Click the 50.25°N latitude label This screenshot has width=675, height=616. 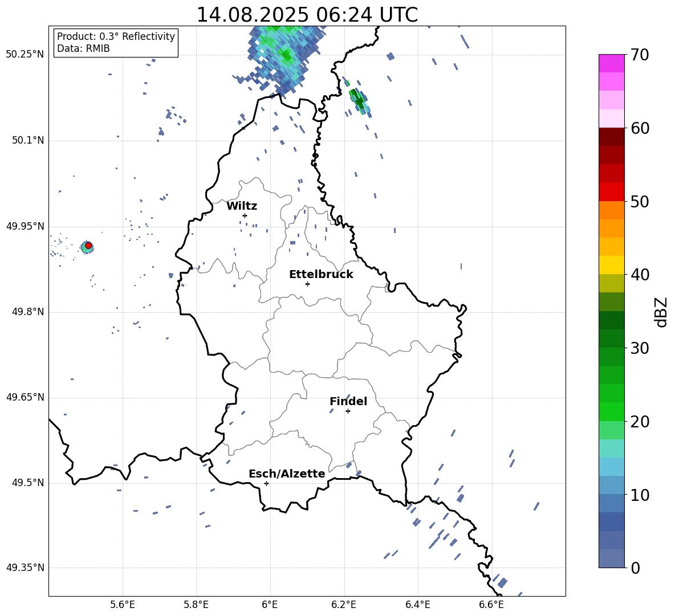click(25, 55)
